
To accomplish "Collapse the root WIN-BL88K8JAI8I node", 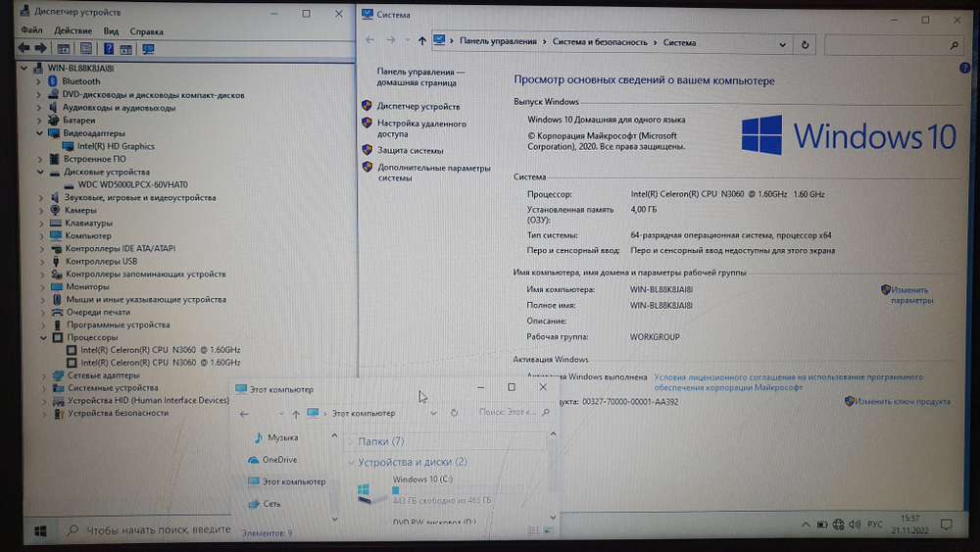I will (24, 68).
